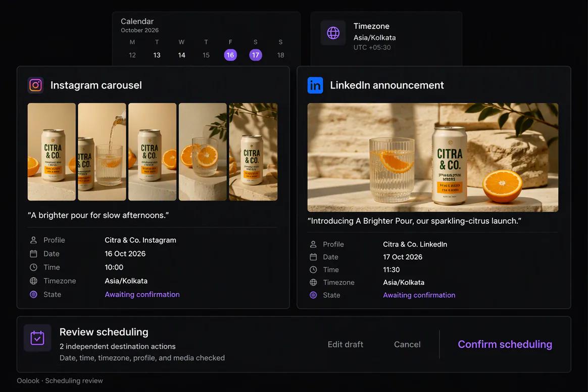Pick October 13 on the calendar
The image size is (588, 392).
tap(157, 55)
